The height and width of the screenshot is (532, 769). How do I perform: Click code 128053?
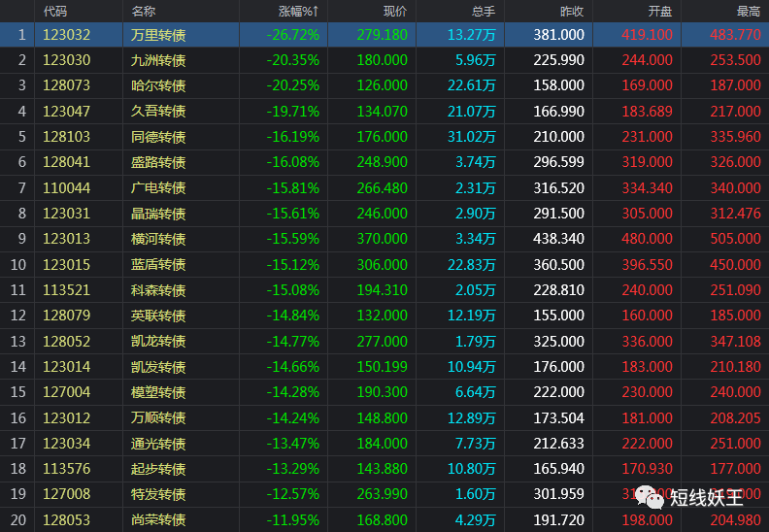point(67,519)
